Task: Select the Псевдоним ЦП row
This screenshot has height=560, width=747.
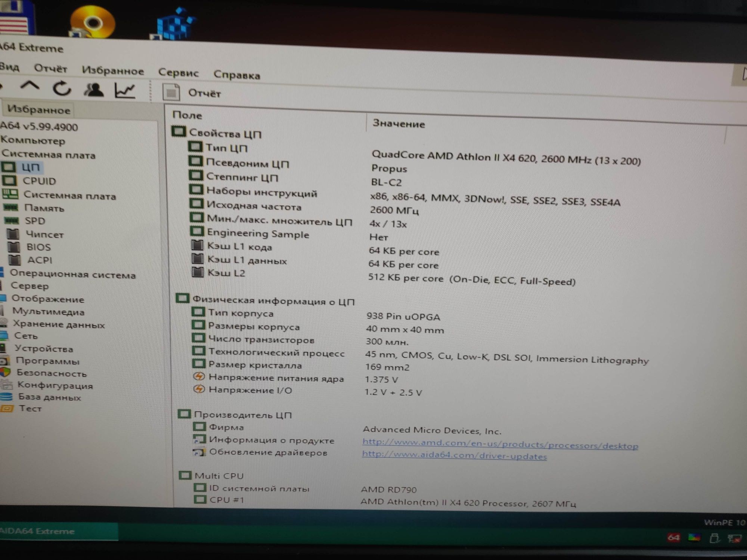Action: (x=298, y=165)
